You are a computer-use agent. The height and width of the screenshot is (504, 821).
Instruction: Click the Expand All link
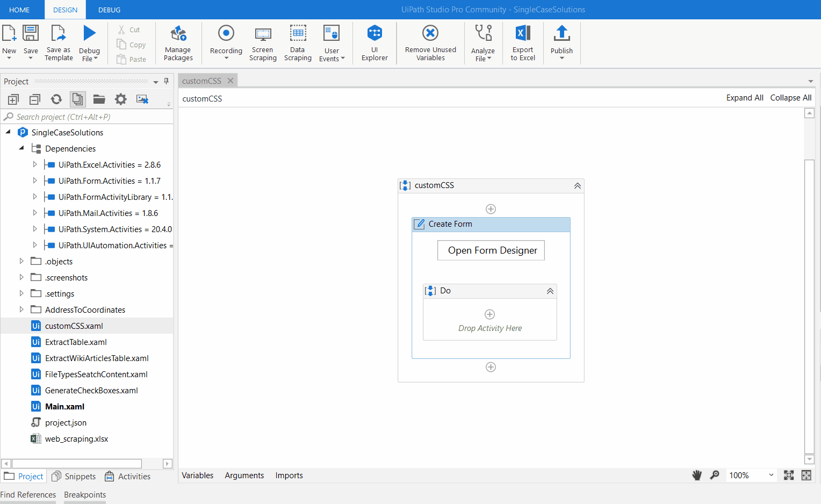point(745,97)
